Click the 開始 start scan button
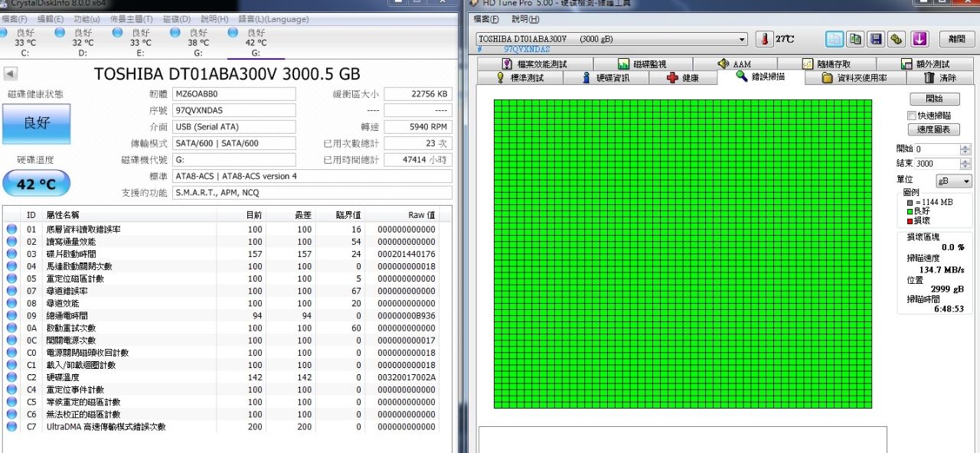 (934, 99)
